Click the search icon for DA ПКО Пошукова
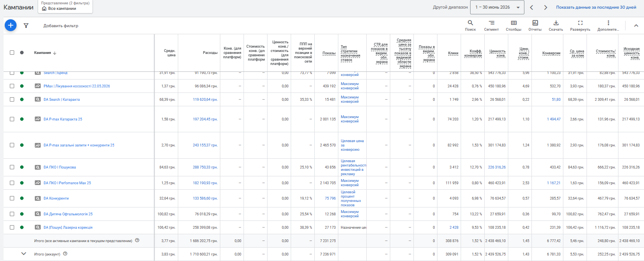The width and height of the screenshot is (644, 261). tap(38, 167)
